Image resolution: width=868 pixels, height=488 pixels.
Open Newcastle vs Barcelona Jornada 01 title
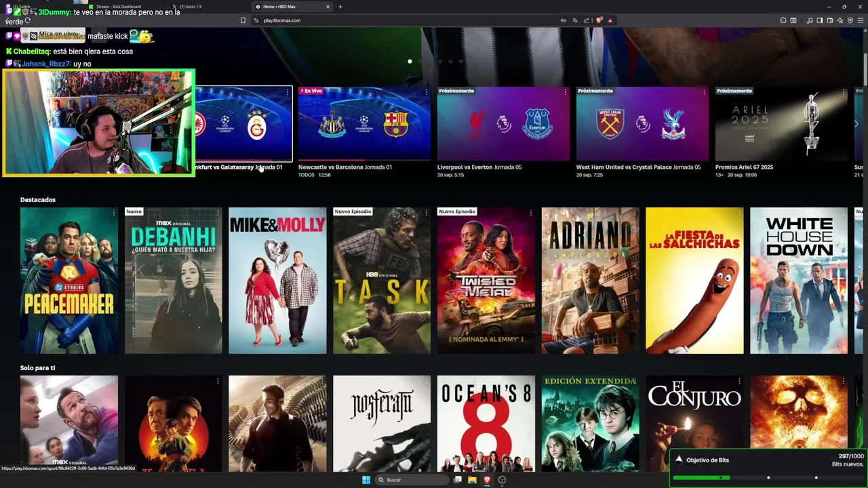(x=345, y=167)
